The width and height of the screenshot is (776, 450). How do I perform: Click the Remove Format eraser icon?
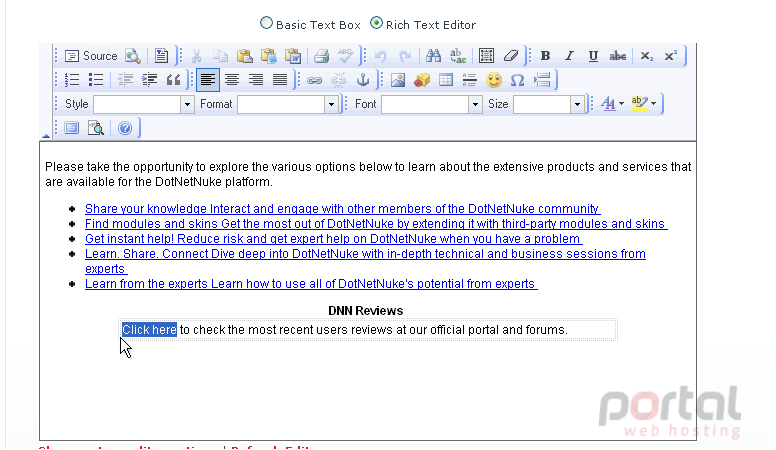(511, 56)
